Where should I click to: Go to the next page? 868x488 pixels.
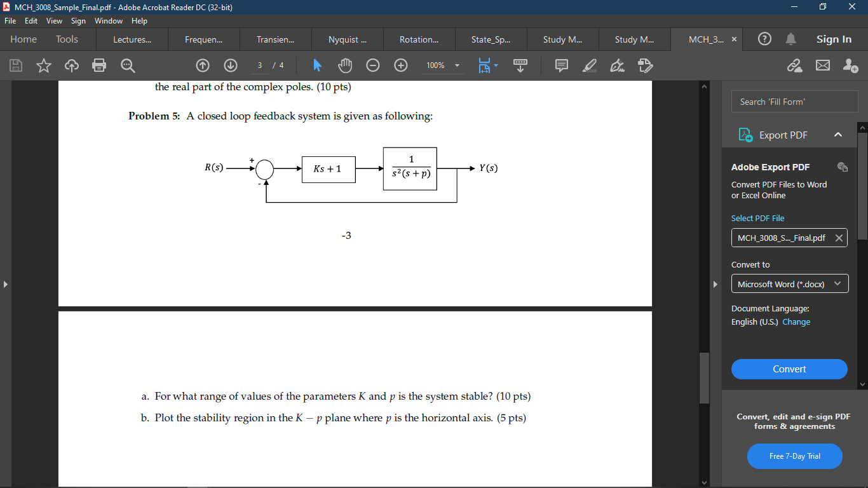point(229,65)
